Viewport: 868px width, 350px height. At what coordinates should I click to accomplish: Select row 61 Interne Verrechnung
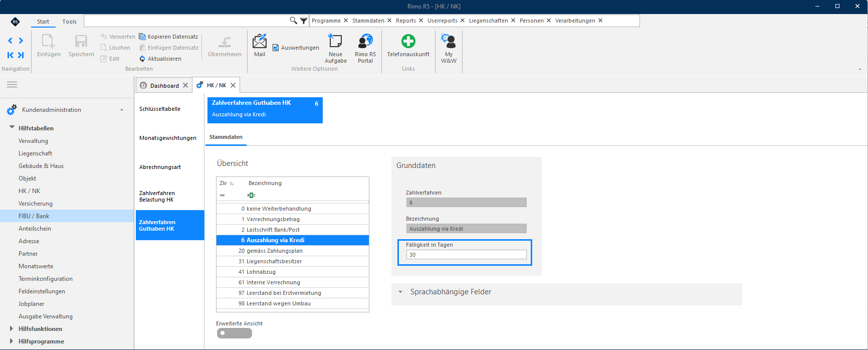point(293,282)
